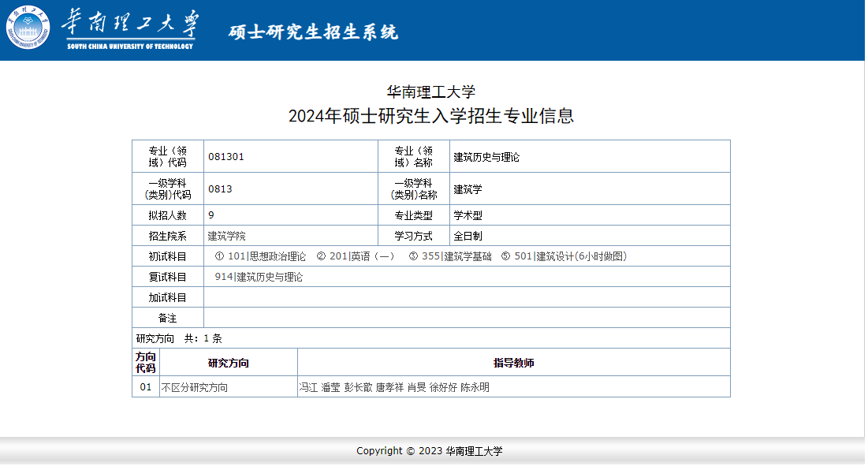Click the 招生院系 label
Screen dimensions: 868x470
(168, 236)
